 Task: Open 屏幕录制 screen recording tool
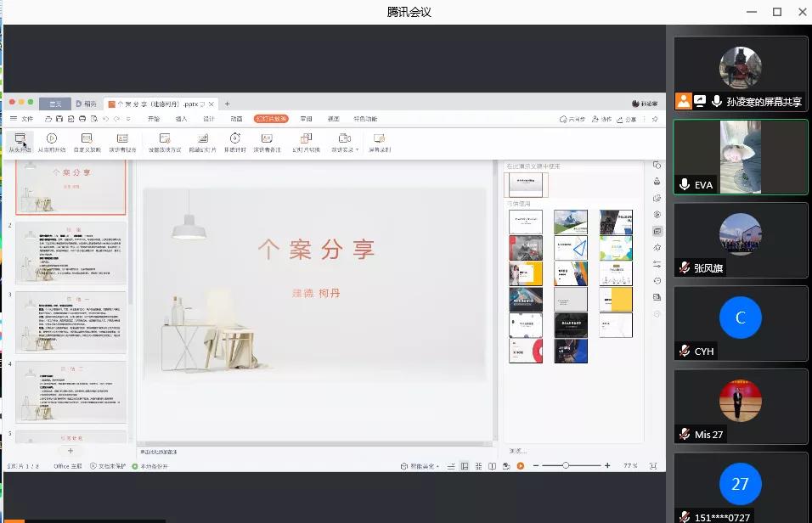tap(379, 138)
